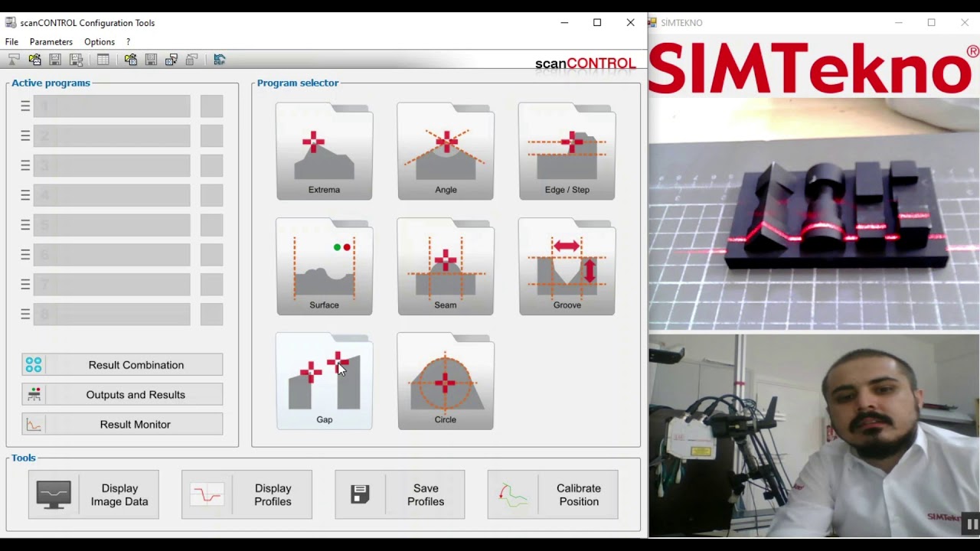Click the Outputs and Results button
This screenshot has width=980, height=551.
point(122,395)
